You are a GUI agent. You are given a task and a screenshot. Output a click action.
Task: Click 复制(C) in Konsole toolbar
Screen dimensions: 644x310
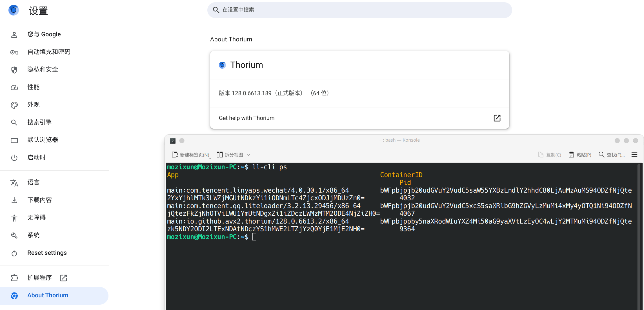point(549,155)
